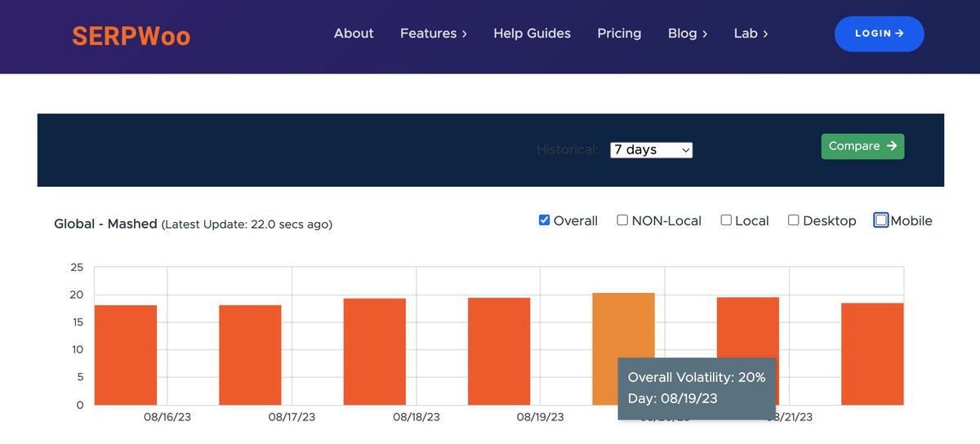
Task: Click the 08/18/23 axis label
Action: [x=416, y=417]
